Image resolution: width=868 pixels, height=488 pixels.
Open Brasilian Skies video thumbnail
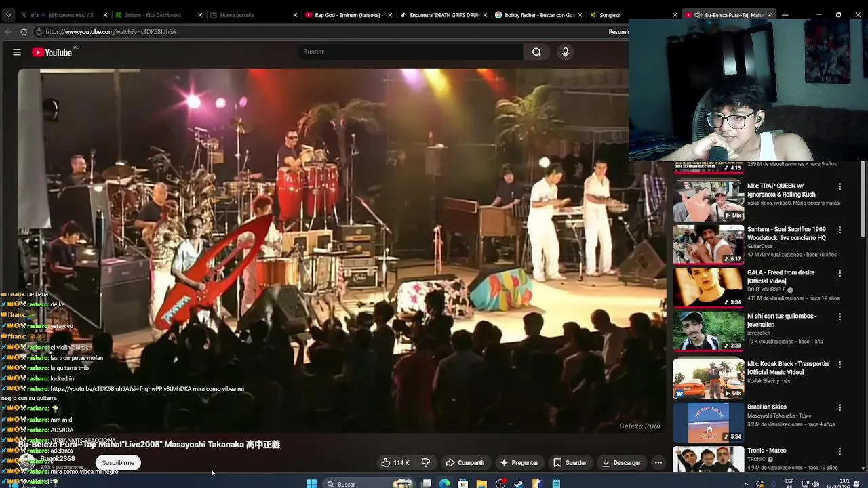709,422
